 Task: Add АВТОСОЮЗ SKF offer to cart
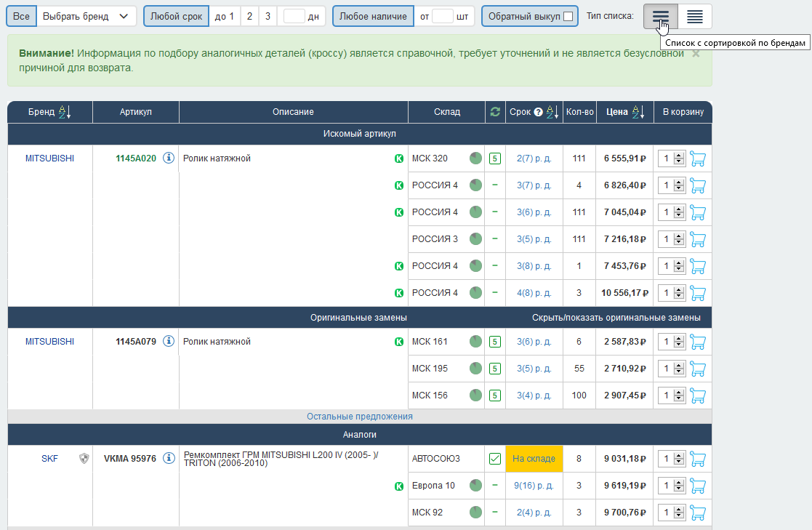pos(698,459)
